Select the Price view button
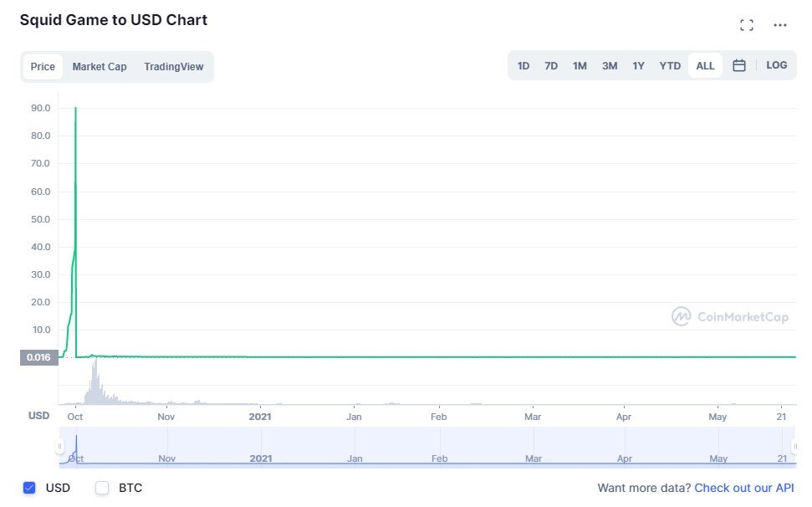812x507 pixels. pyautogui.click(x=42, y=66)
